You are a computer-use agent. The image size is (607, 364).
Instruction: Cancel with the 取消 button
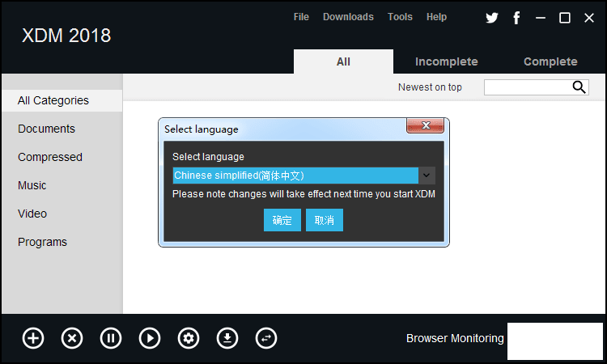pos(325,220)
